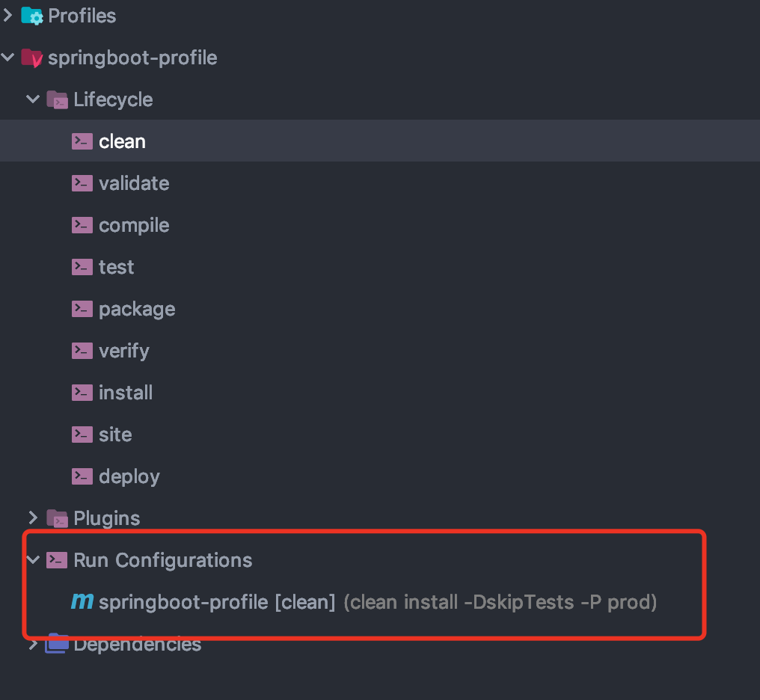760x700 pixels.
Task: Select the compile lifecycle goal
Action: click(x=134, y=225)
